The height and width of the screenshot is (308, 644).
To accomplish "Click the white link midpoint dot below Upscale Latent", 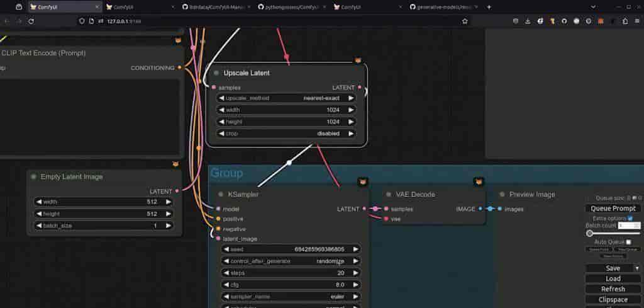I will [x=289, y=163].
